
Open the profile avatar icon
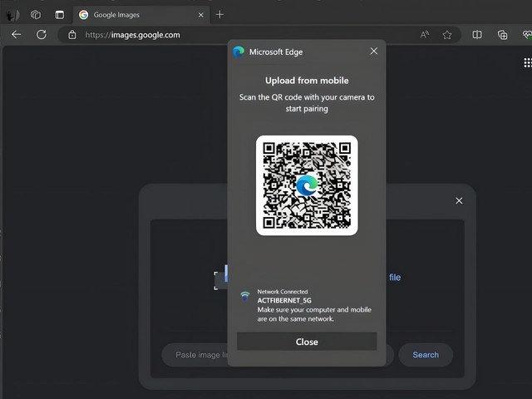coord(13,15)
